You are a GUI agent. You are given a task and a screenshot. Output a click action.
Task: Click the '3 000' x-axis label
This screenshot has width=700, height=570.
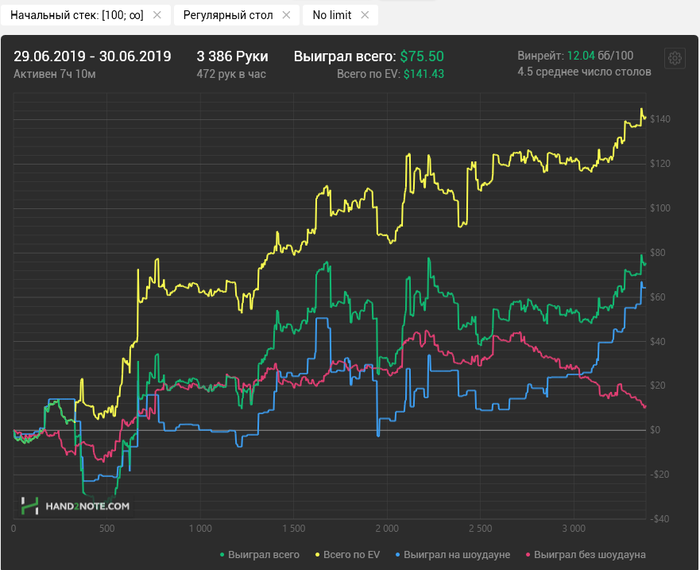(574, 529)
